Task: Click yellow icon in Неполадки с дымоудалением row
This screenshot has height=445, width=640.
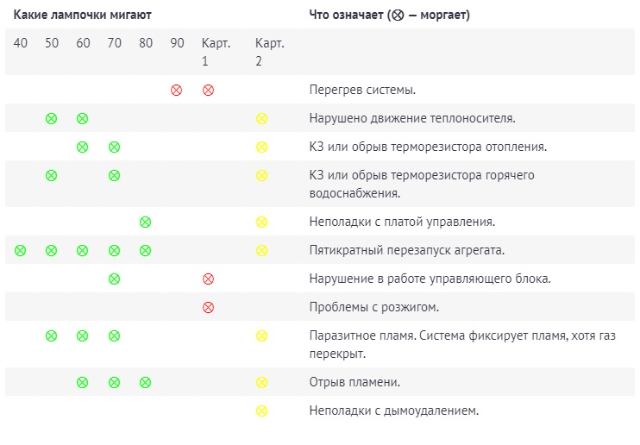Action: point(261,410)
